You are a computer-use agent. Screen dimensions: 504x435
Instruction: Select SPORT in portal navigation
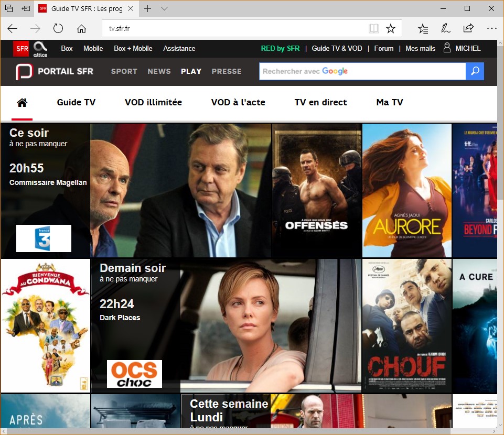click(x=124, y=71)
